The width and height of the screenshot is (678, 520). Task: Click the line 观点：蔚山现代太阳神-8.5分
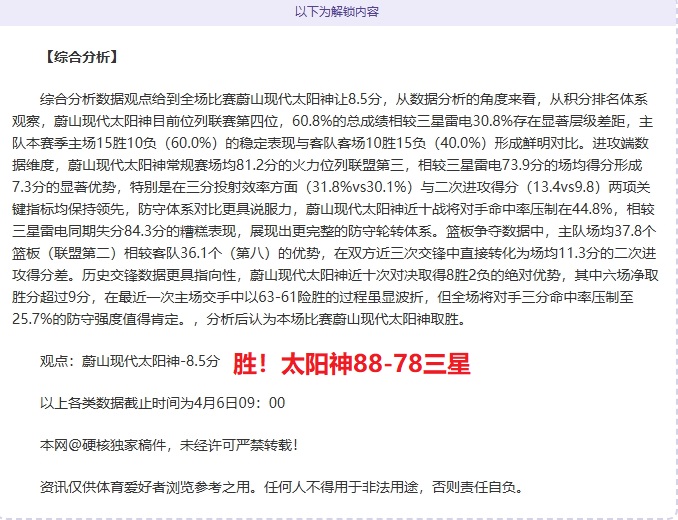pos(130,361)
